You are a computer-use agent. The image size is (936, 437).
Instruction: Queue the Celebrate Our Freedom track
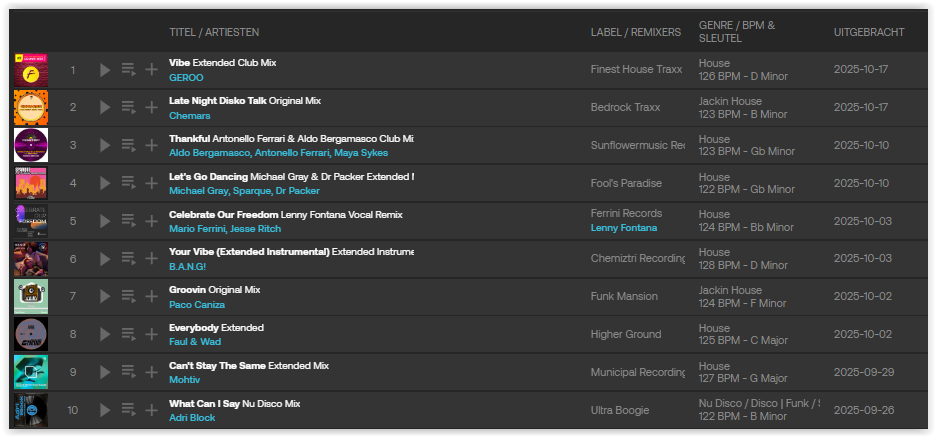[128, 221]
